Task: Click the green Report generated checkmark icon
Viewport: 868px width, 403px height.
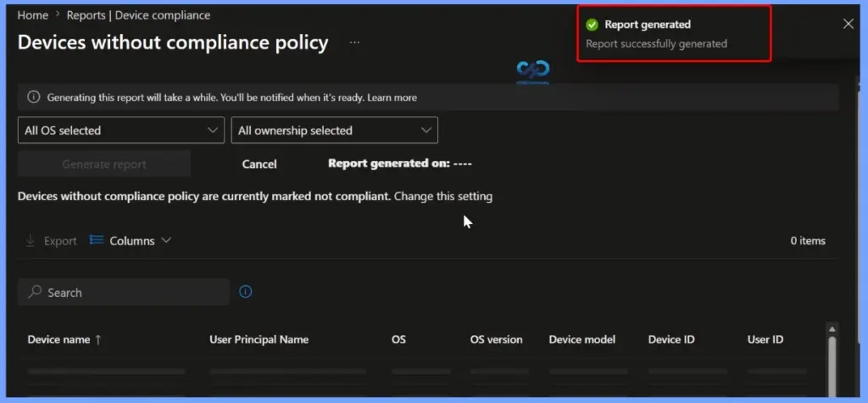Action: [x=593, y=25]
